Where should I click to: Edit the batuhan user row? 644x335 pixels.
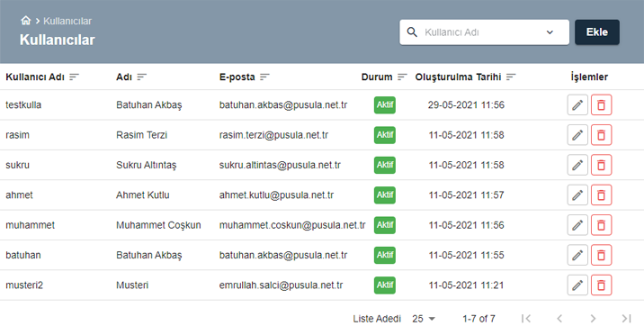[x=577, y=255]
